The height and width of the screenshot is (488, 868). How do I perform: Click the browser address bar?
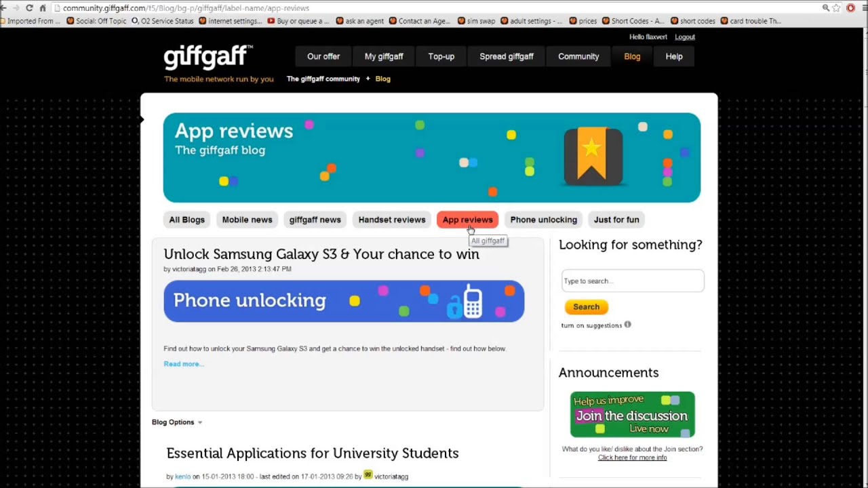click(434, 8)
